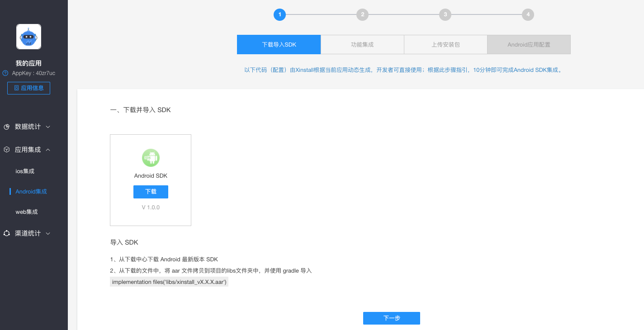Viewport: 644px width, 330px height.
Task: Select the gradle implementation code snippet
Action: click(169, 281)
